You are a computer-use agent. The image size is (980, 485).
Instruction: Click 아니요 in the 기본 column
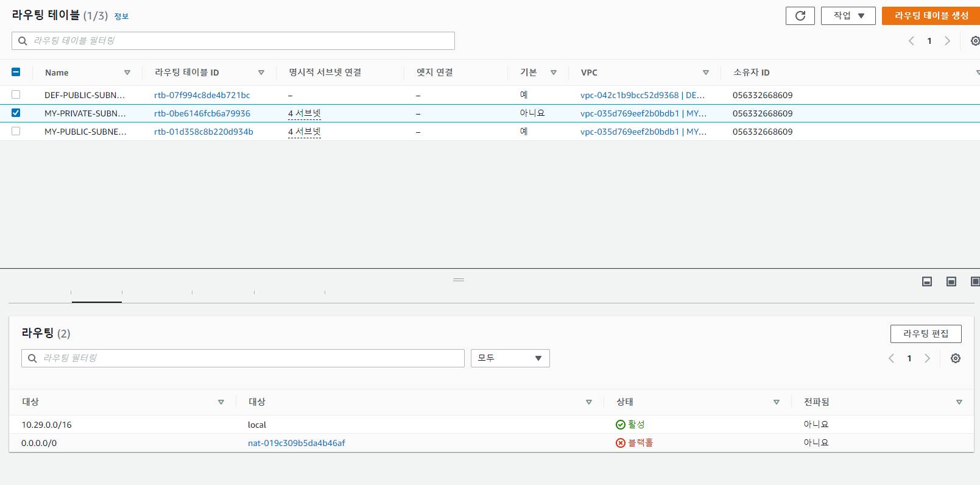pyautogui.click(x=532, y=113)
